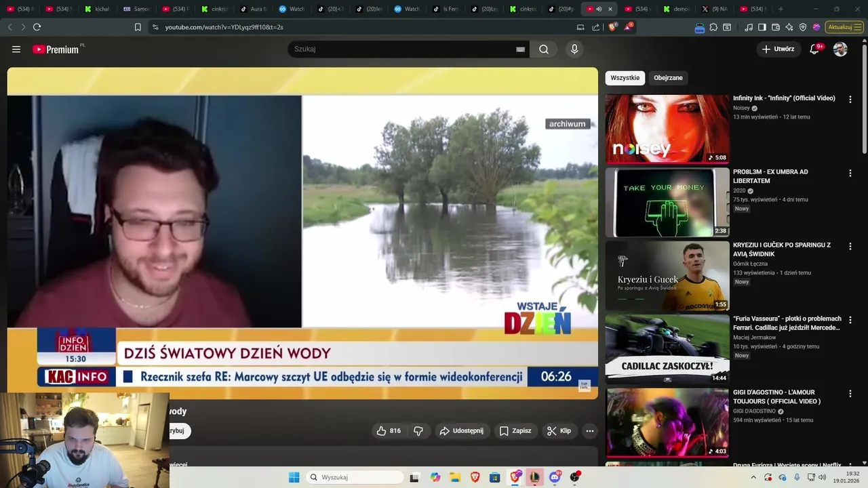Image resolution: width=868 pixels, height=488 pixels.
Task: Click the search magnifier button
Action: pos(544,49)
